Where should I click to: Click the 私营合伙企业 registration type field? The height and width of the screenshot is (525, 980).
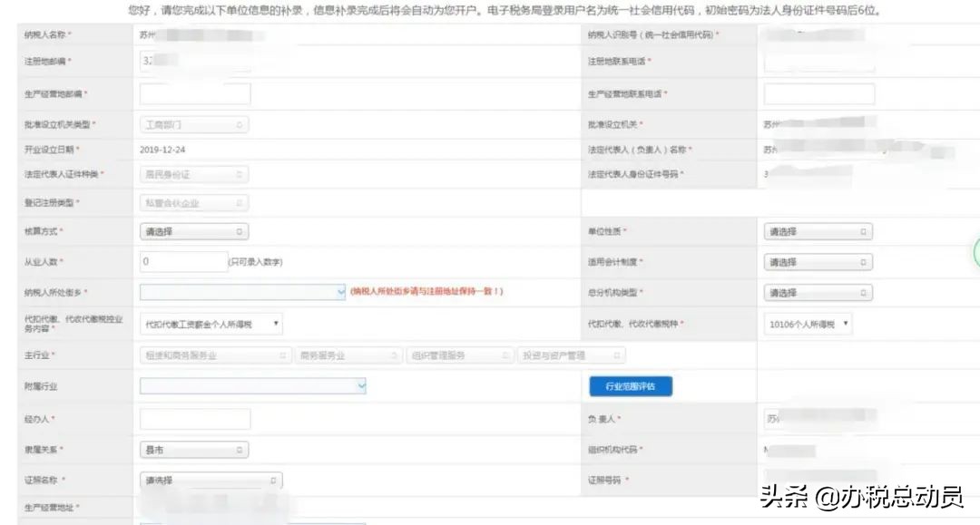coord(194,201)
